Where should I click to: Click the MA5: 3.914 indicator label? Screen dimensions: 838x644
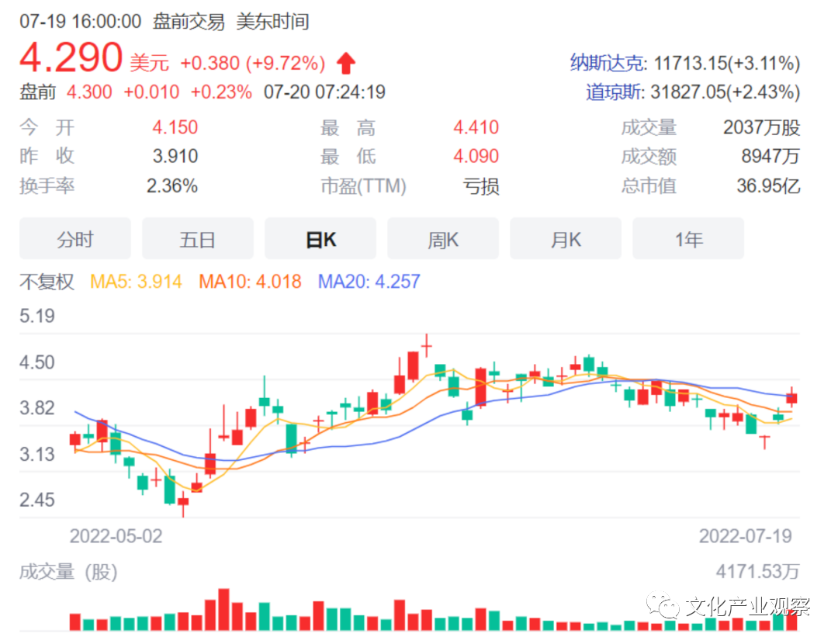(137, 281)
